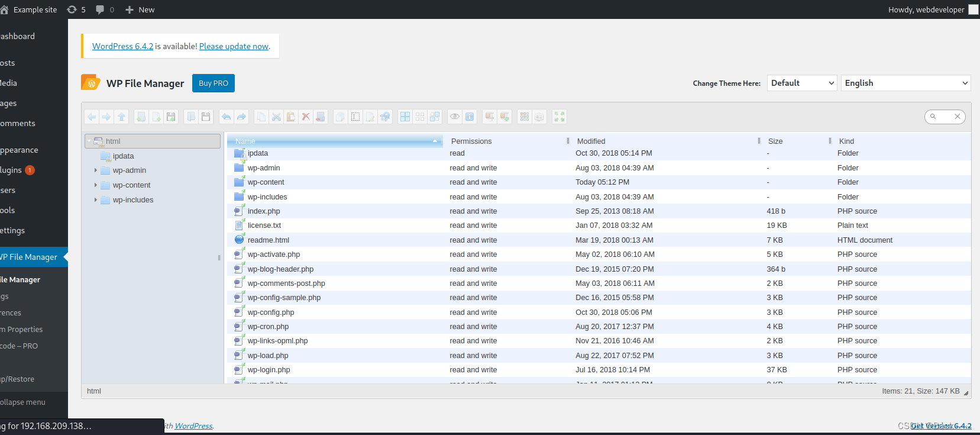Create a new file via toolbar icon

(x=156, y=117)
